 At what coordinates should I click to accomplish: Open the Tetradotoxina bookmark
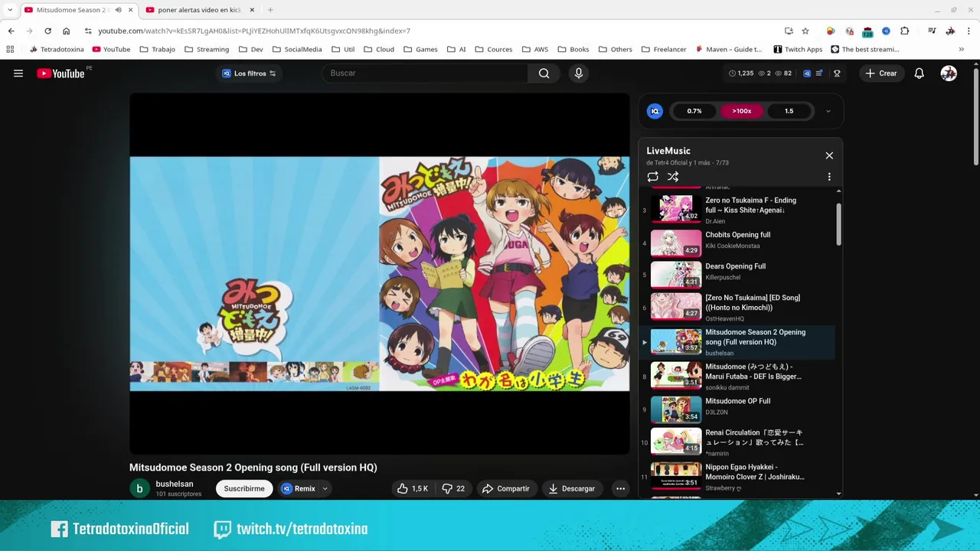coord(56,49)
